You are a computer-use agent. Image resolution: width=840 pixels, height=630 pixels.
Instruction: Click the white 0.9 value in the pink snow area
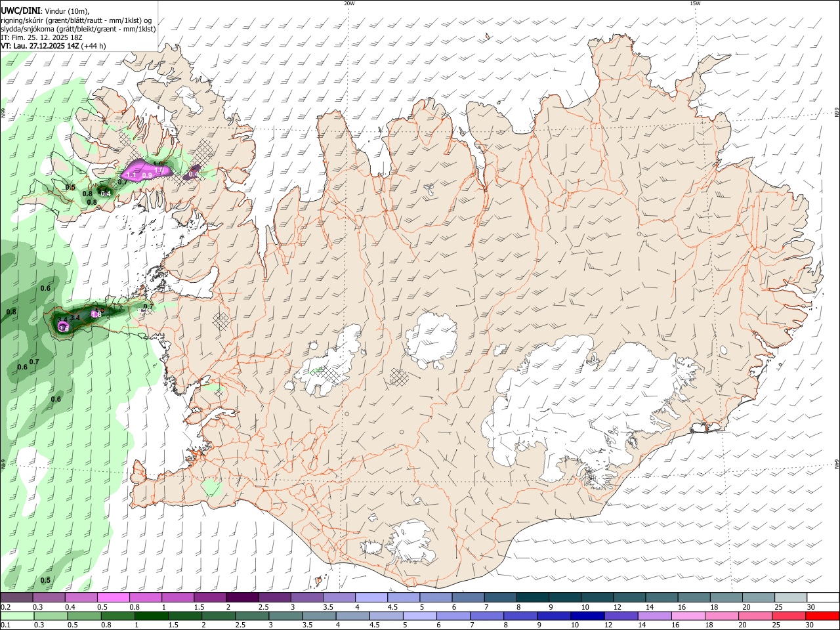[147, 175]
